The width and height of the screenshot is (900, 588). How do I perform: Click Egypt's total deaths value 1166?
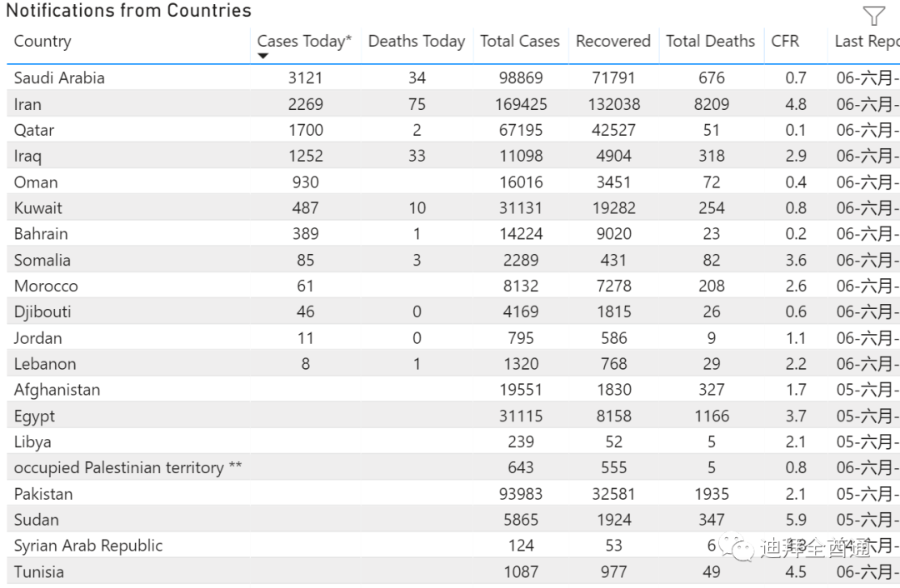click(712, 416)
